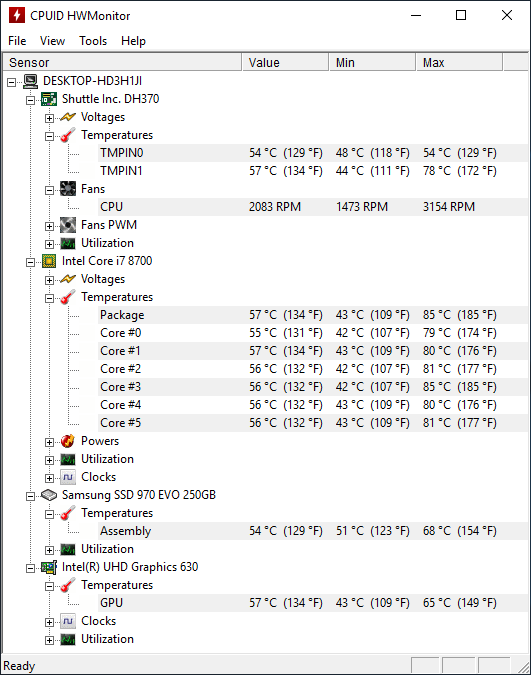Click the Clocks icon under Intel Core i7
This screenshot has width=531, height=675.
tap(68, 477)
